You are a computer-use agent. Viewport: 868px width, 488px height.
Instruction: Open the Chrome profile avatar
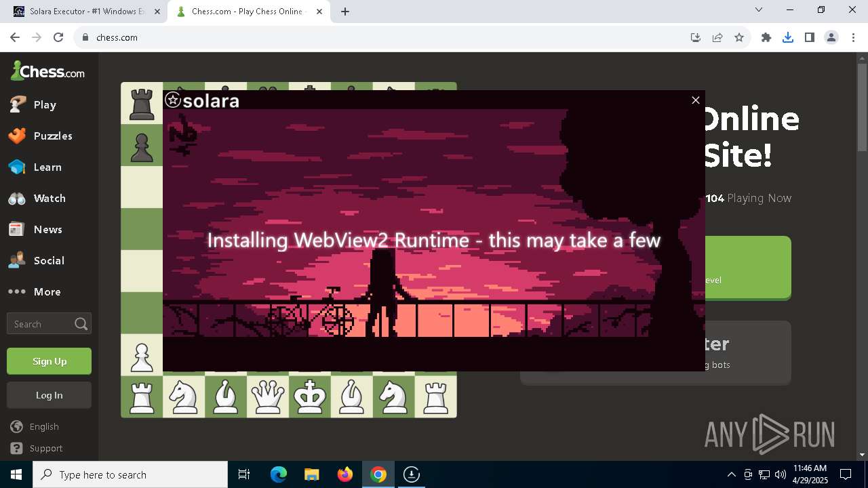coord(831,37)
